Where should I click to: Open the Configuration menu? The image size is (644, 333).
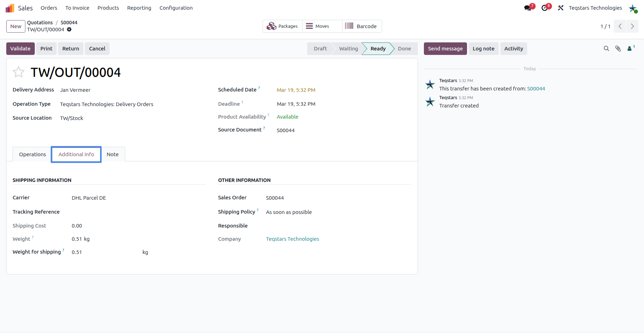176,8
